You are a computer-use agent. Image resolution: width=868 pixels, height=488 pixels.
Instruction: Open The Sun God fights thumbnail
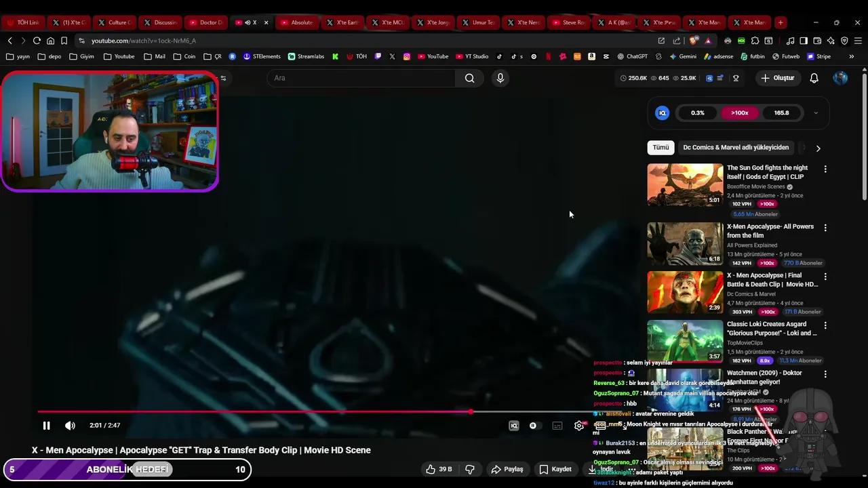pyautogui.click(x=685, y=184)
